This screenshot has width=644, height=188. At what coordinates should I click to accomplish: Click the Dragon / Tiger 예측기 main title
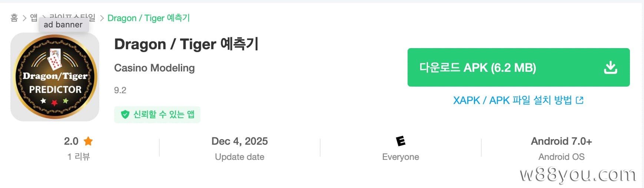point(186,44)
